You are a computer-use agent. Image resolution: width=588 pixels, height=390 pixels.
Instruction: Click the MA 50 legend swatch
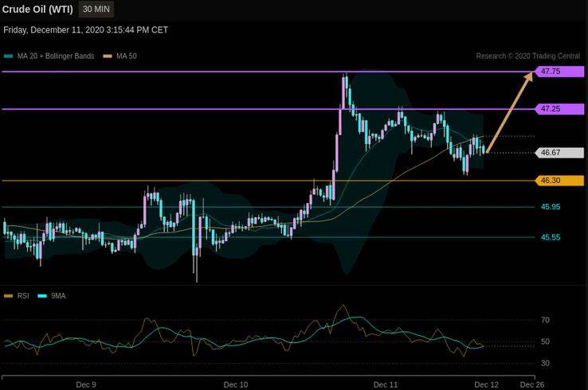[108, 57]
